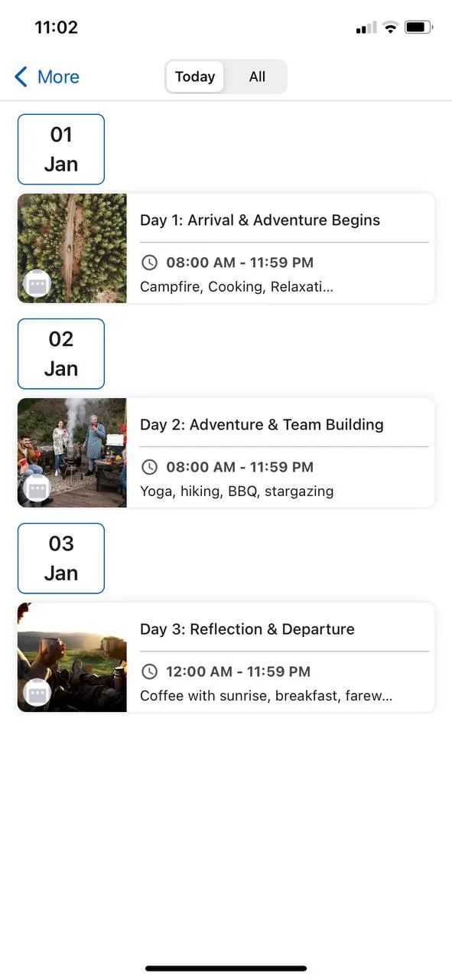Tap the clock icon on Day 2 card

[150, 467]
